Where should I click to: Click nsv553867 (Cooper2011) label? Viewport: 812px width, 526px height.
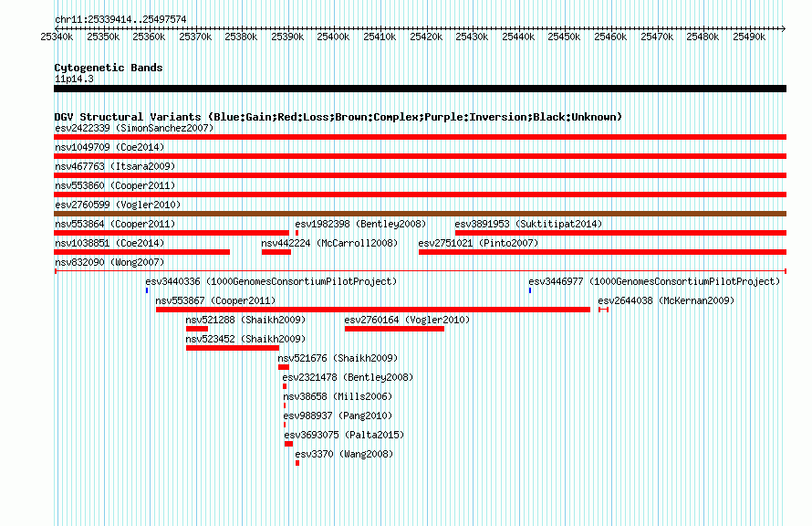(x=215, y=300)
